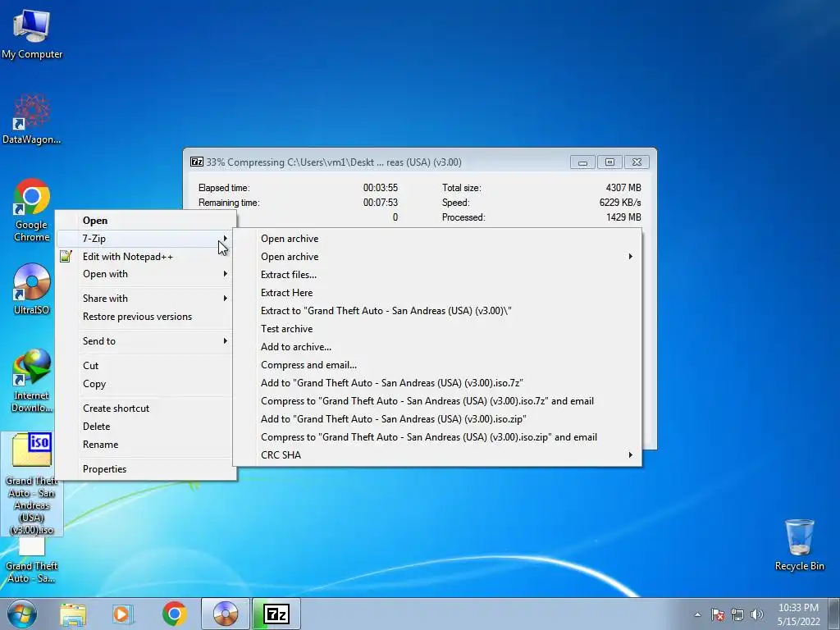The width and height of the screenshot is (840, 630).
Task: Choose Compress to .iso.7z and email
Action: tap(437, 400)
